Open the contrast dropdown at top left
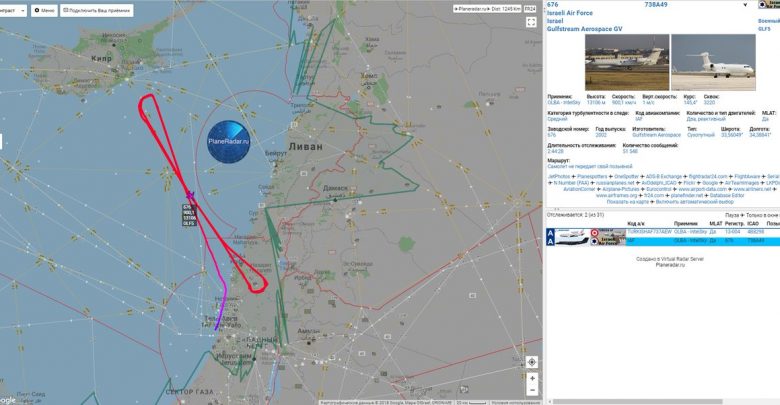Screen dimensions: 780x405 pyautogui.click(x=12, y=10)
